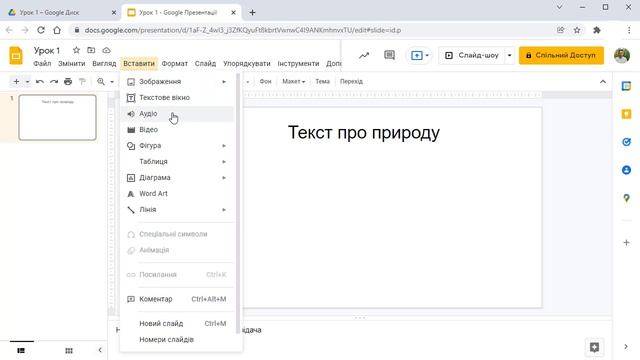This screenshot has width=640, height=360.
Task: Click the new slide plus button
Action: click(16, 82)
